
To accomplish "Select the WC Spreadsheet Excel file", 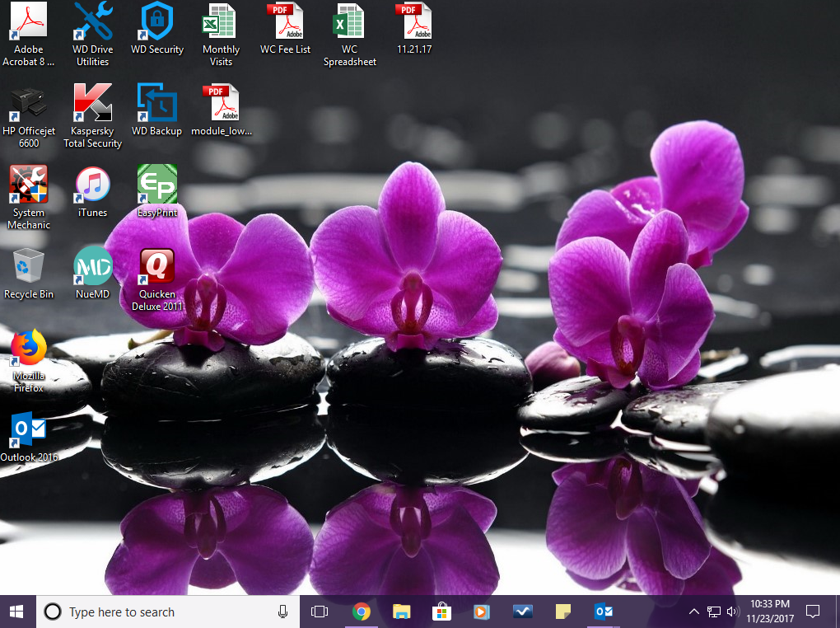I will point(349,35).
